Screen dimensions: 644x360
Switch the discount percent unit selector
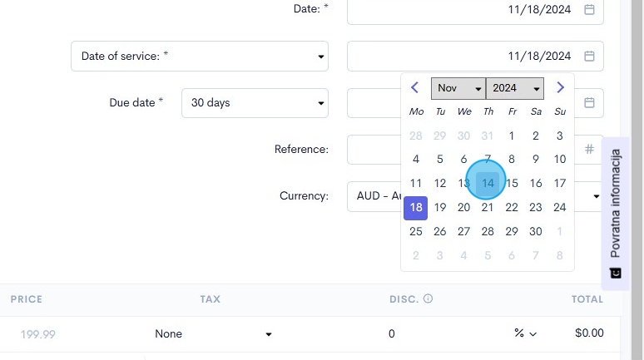(x=525, y=334)
